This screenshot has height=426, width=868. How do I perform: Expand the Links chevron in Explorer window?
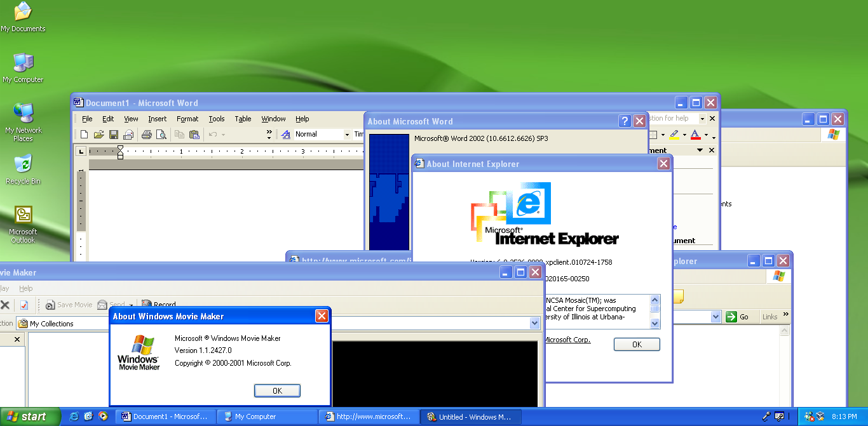pyautogui.click(x=786, y=315)
